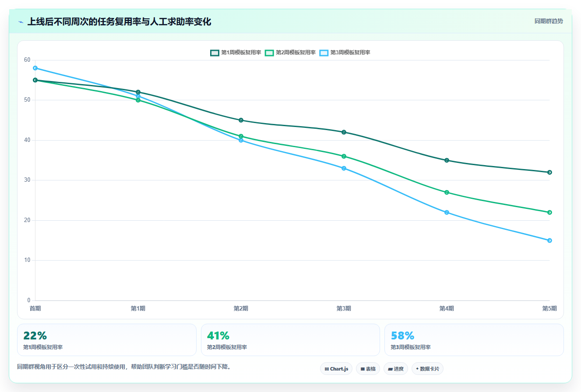581x392 pixels.
Task: Select the green 第2周 point at 第4期
Action: [x=447, y=192]
